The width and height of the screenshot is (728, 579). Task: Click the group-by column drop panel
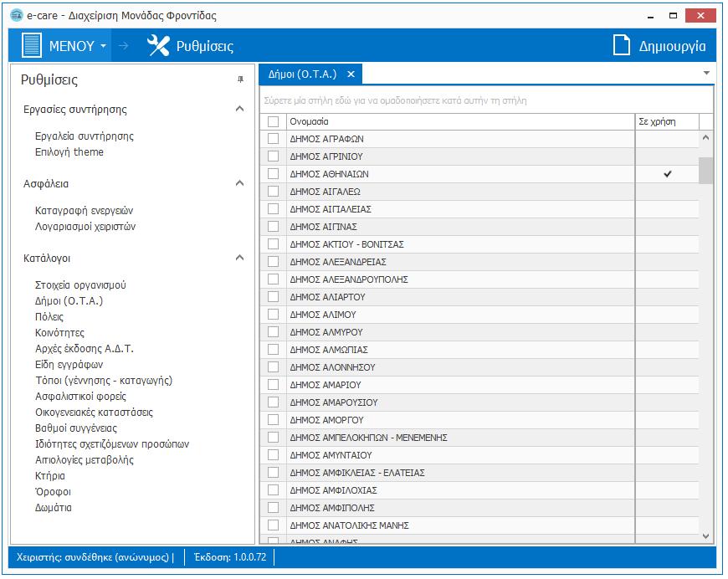486,100
